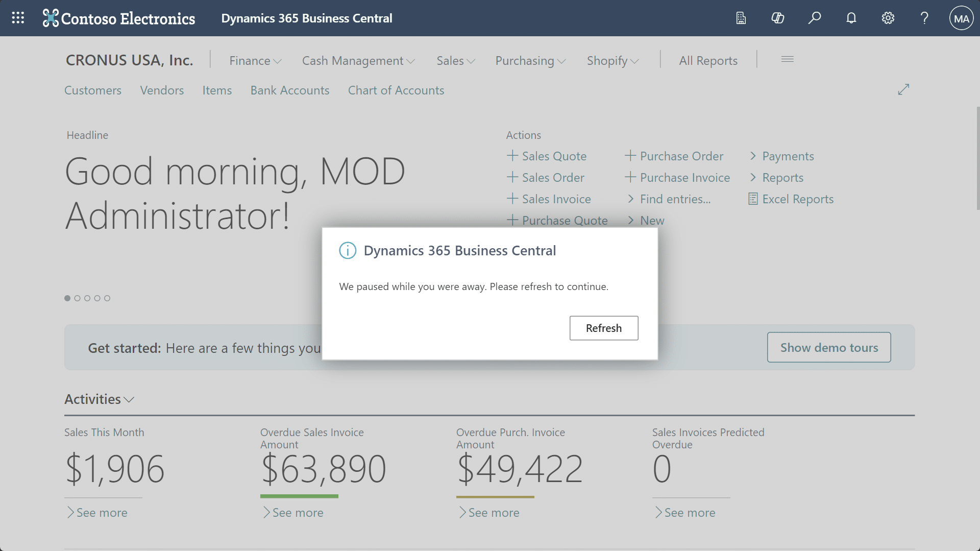Expand the Payments action group
The image size is (980, 551).
coord(782,156)
